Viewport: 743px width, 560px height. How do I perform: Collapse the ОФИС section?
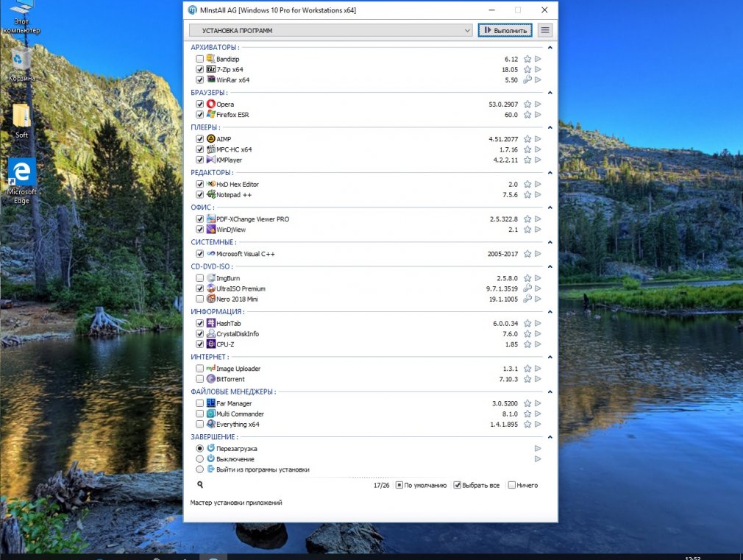(550, 208)
